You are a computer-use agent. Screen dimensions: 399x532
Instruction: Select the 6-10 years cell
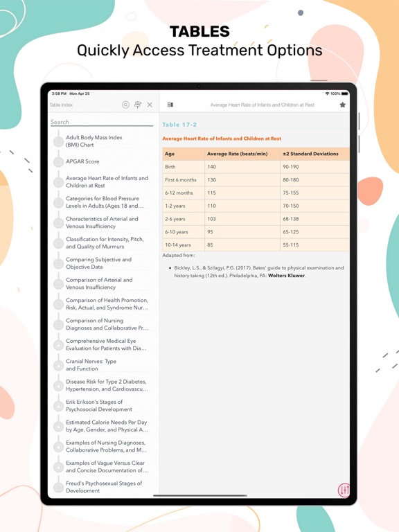point(184,232)
